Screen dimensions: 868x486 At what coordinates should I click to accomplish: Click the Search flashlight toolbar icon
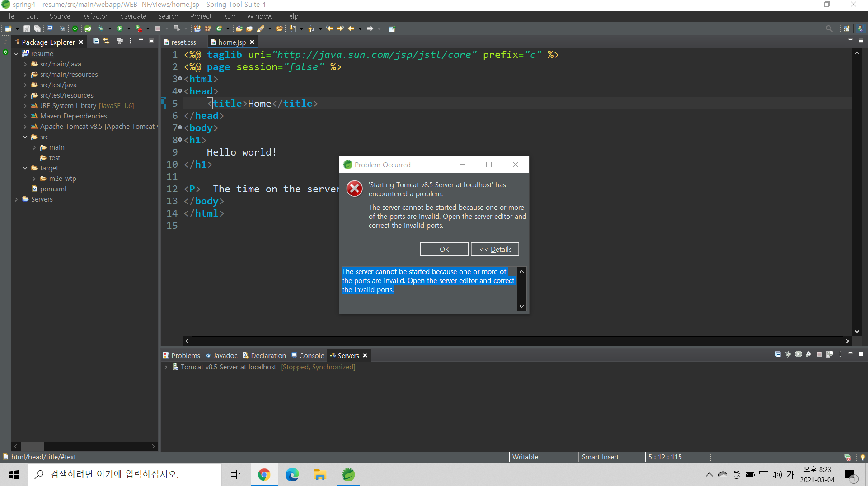point(261,28)
